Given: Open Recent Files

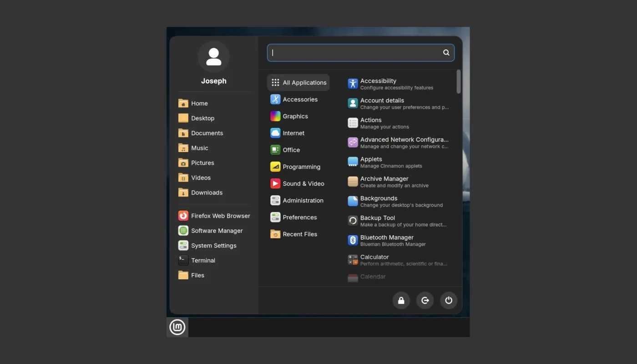Looking at the screenshot, I should pyautogui.click(x=300, y=234).
